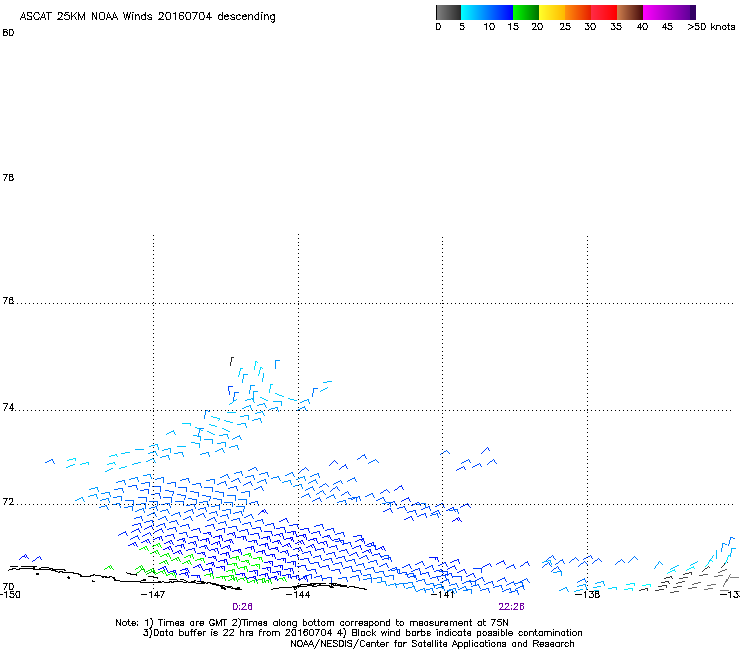Click the '5' label under the color bar
Screen dimensions: 740x650
click(462, 27)
